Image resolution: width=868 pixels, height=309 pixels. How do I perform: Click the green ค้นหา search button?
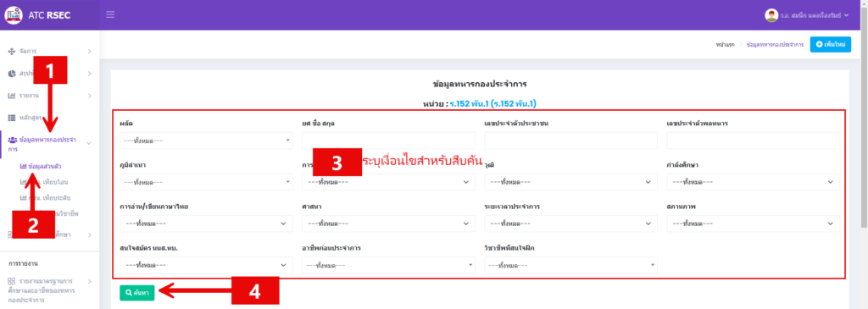[x=136, y=292]
